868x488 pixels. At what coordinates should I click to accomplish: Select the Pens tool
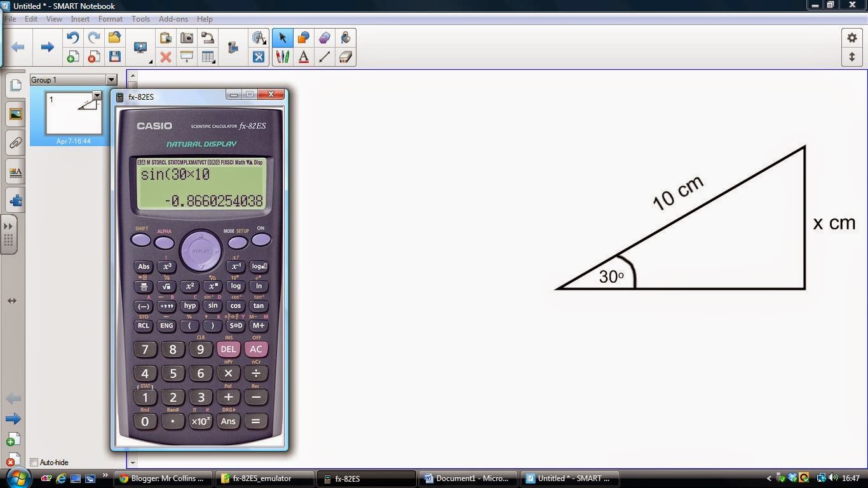[x=282, y=57]
